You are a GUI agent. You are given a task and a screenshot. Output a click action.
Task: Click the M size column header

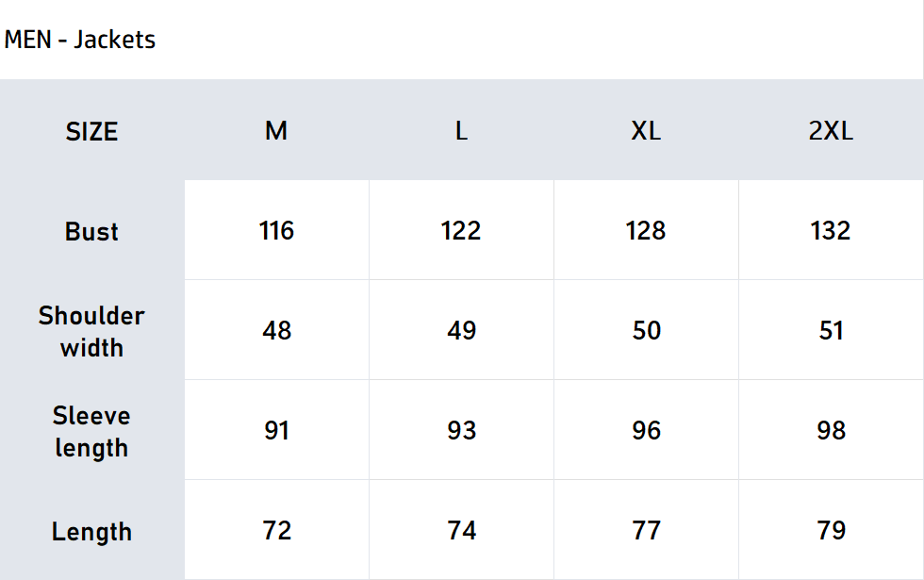tap(276, 131)
